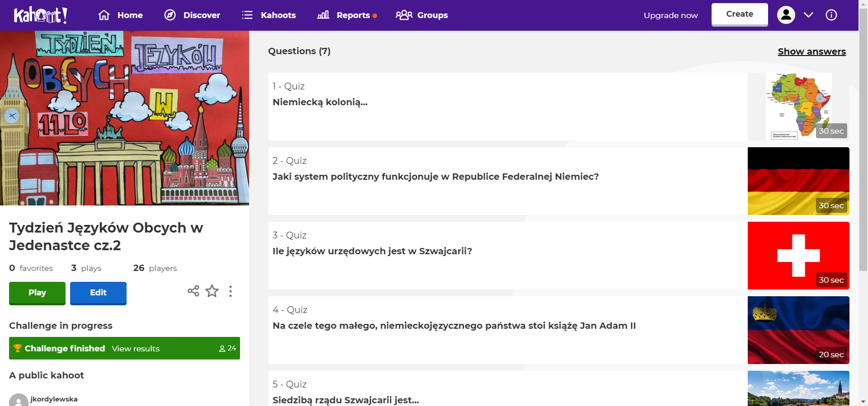The height and width of the screenshot is (406, 868).
Task: Favorite the kahoot with the star
Action: click(212, 291)
